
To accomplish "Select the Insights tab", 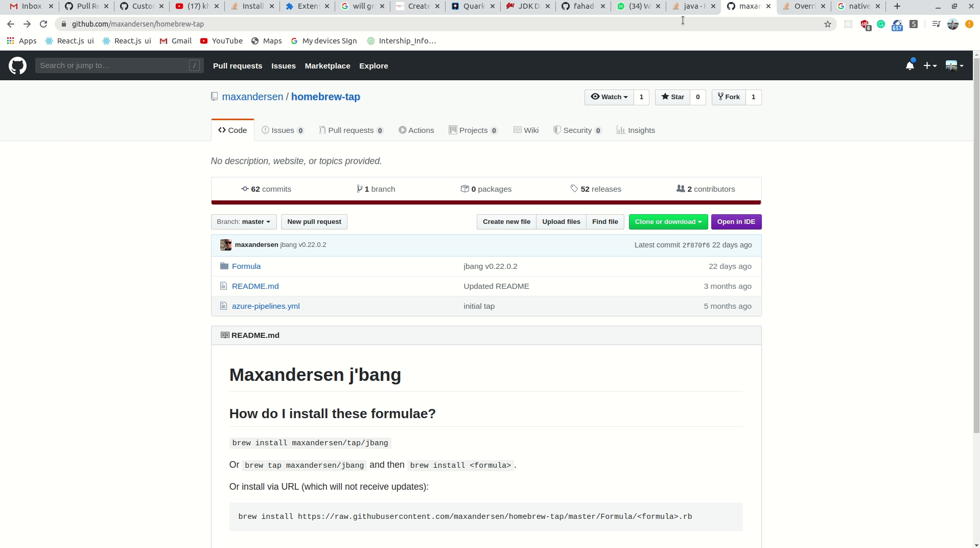I will pos(636,130).
